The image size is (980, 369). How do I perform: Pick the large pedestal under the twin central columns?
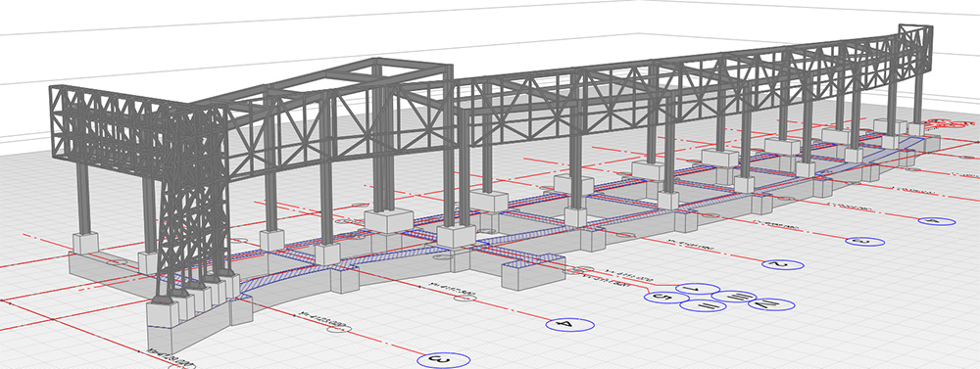(x=388, y=220)
